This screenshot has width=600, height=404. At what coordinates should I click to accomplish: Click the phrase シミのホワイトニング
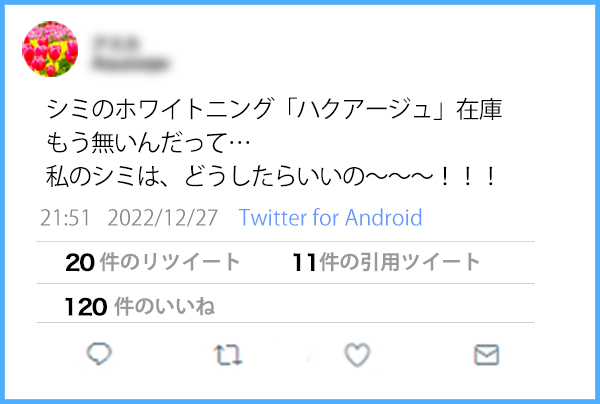pos(160,109)
